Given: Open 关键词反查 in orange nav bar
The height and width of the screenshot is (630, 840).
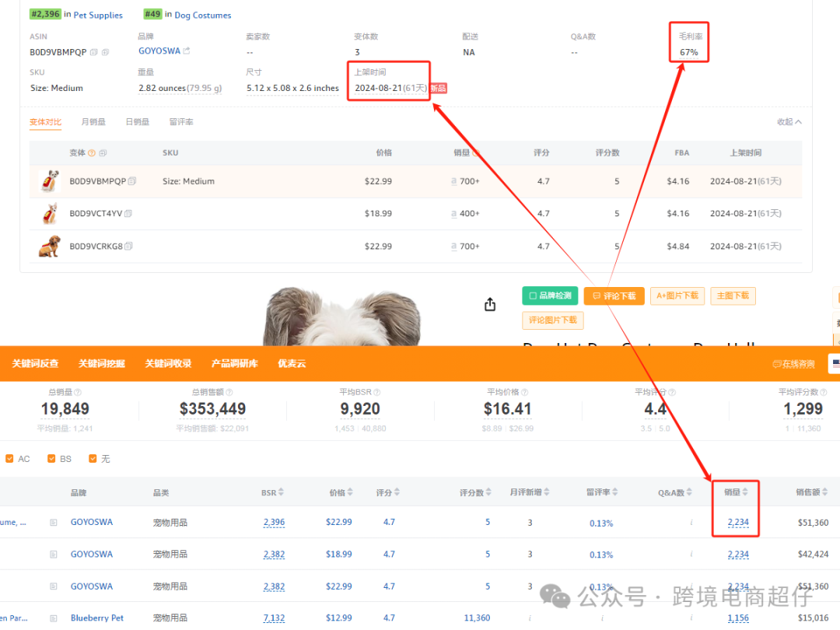Looking at the screenshot, I should click(x=35, y=364).
